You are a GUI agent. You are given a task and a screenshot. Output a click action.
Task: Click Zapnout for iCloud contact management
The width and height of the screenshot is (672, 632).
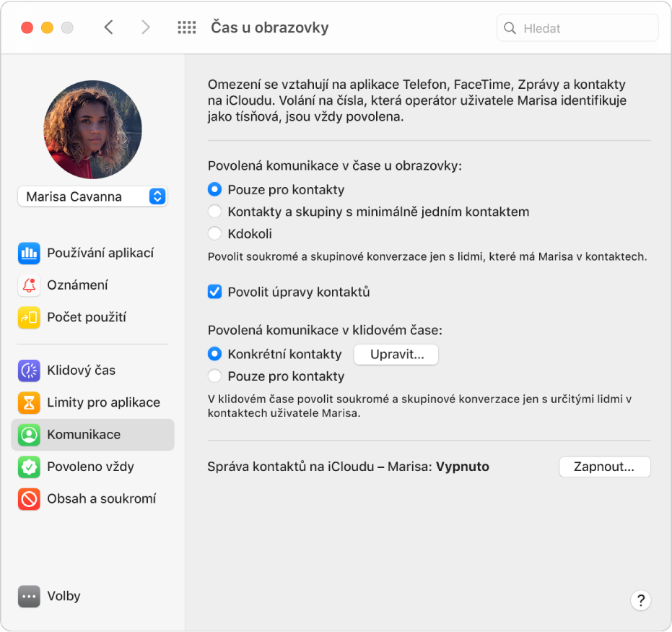click(x=605, y=467)
